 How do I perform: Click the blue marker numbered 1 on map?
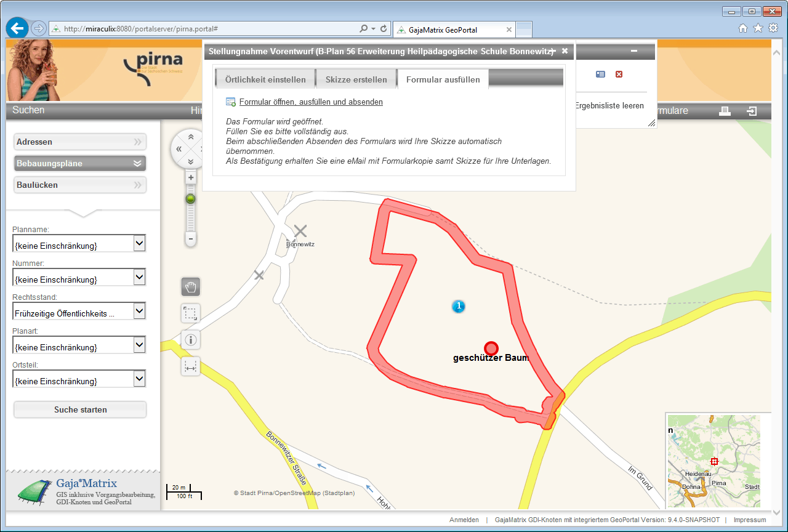[x=458, y=306]
